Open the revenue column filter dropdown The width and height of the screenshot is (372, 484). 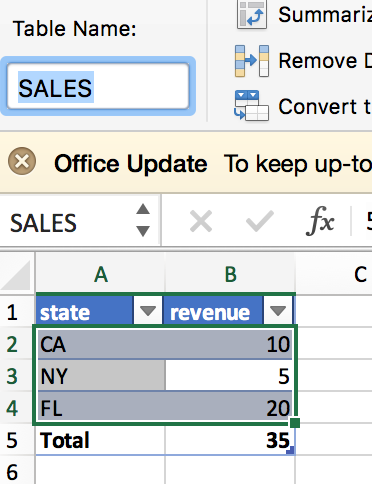[x=278, y=311]
